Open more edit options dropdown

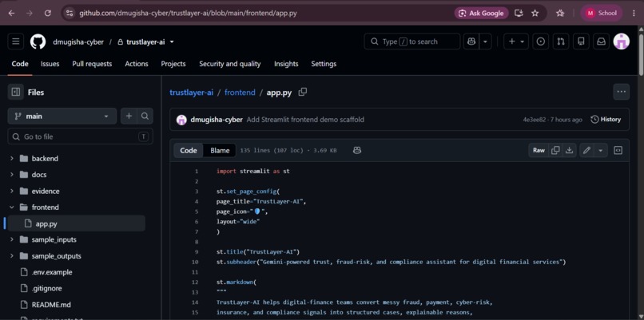click(601, 150)
